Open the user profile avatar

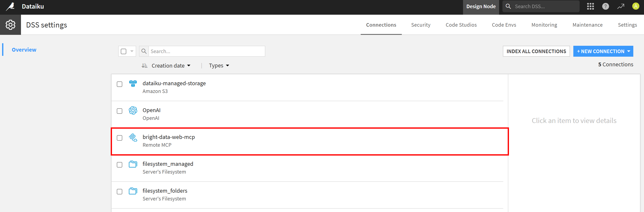(635, 6)
